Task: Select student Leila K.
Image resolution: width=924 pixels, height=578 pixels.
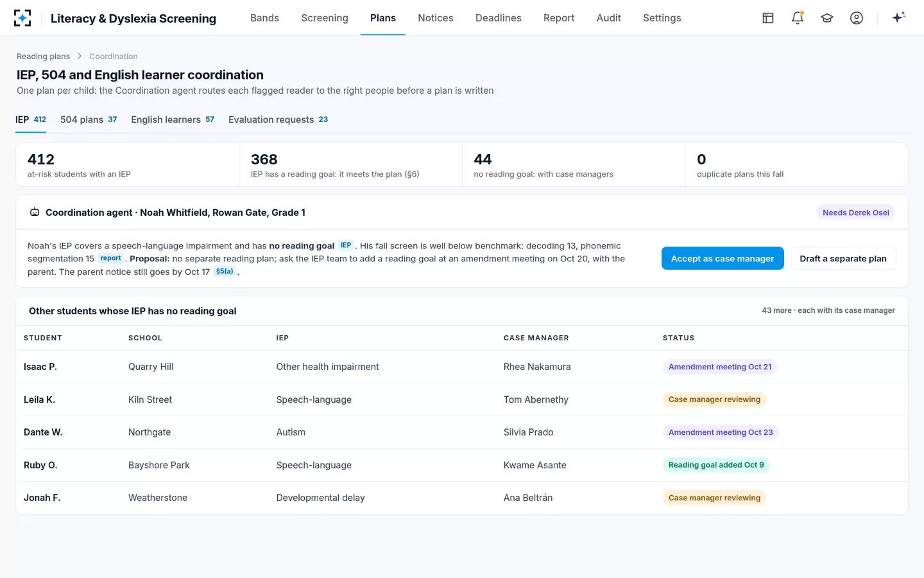Action: click(39, 399)
